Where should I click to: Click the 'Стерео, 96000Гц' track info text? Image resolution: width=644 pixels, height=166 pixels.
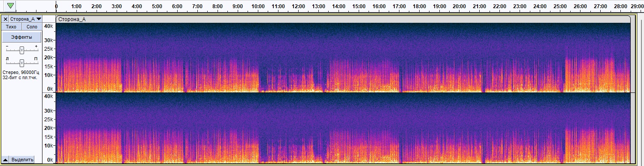(21, 72)
